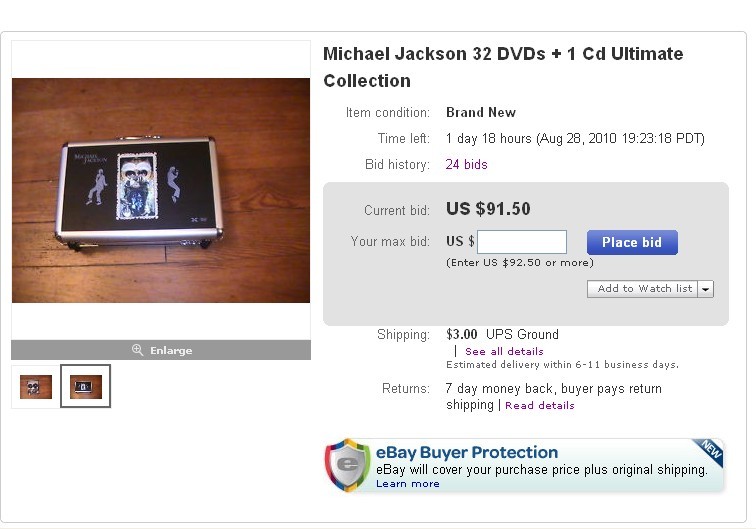
Task: Click the Add to Watch list button
Action: 643,289
